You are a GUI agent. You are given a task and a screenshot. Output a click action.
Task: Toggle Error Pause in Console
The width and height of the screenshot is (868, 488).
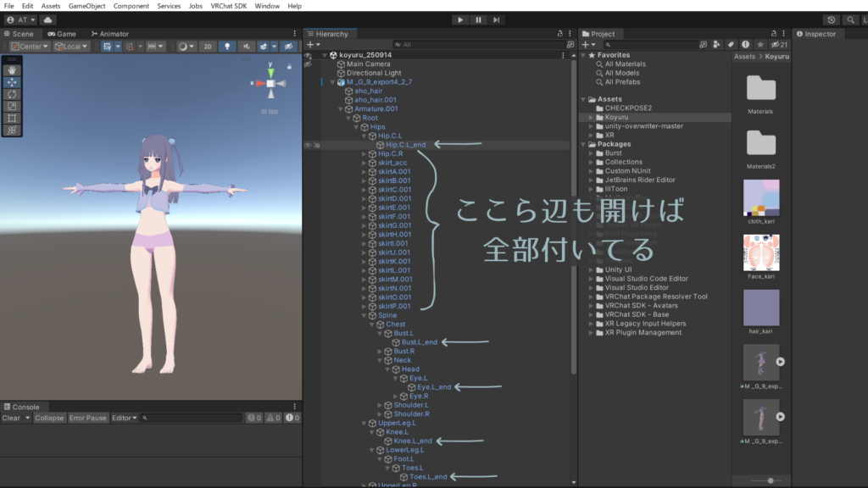point(88,418)
